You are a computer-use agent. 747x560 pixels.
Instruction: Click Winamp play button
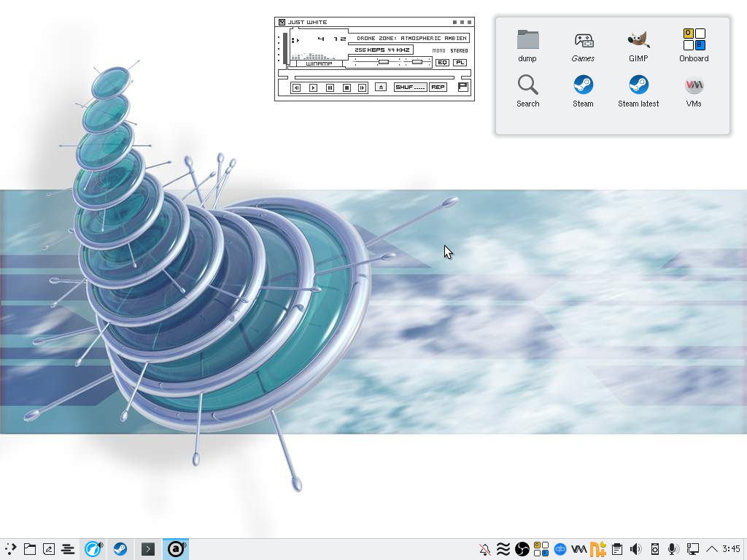click(x=313, y=87)
